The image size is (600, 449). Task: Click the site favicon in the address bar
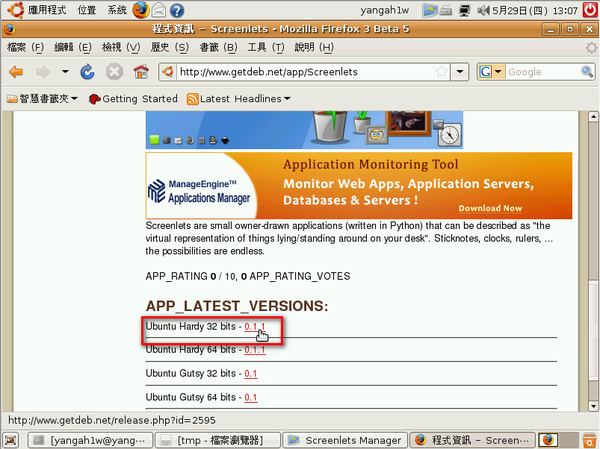(x=168, y=72)
